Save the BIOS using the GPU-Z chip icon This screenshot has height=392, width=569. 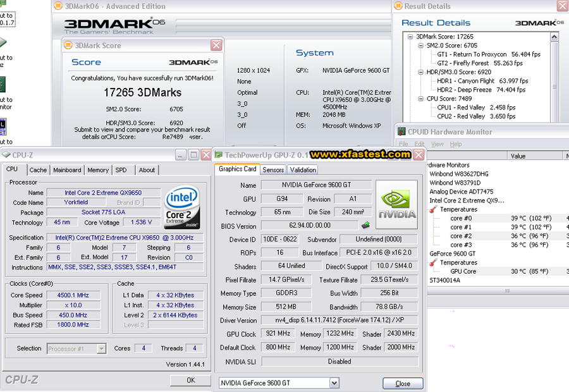[x=366, y=225]
